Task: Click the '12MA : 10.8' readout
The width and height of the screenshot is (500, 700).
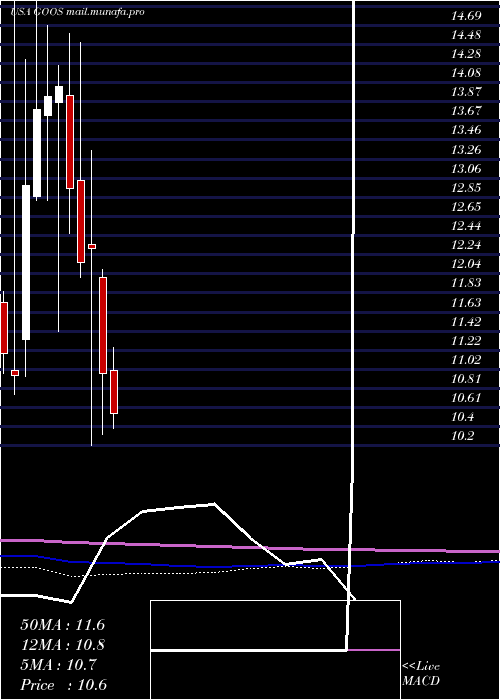Action: [x=62, y=645]
